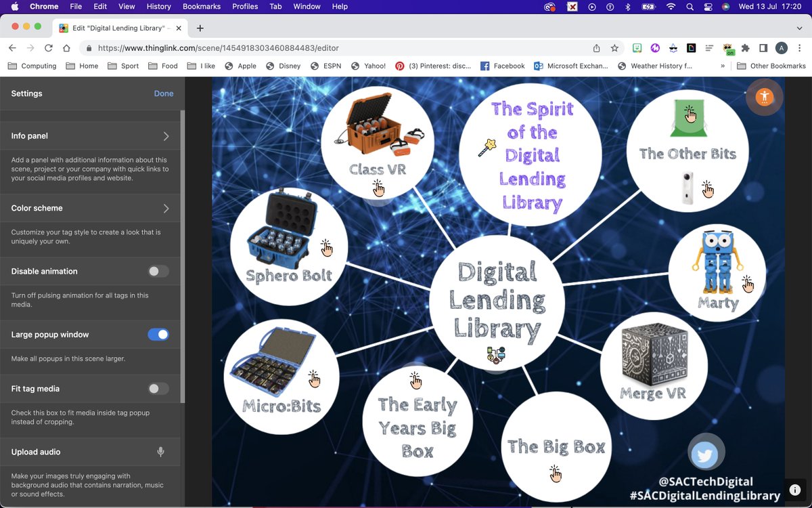Open the Color scheme settings
The width and height of the screenshot is (812, 508).
(90, 208)
